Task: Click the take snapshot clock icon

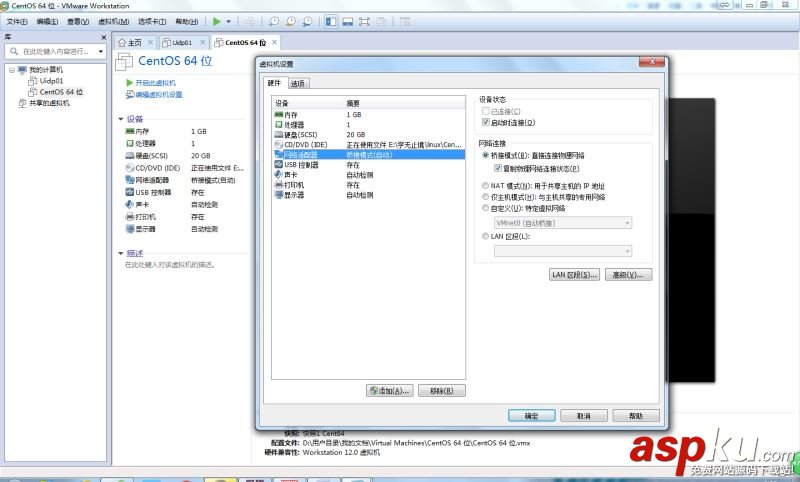Action: 274,21
